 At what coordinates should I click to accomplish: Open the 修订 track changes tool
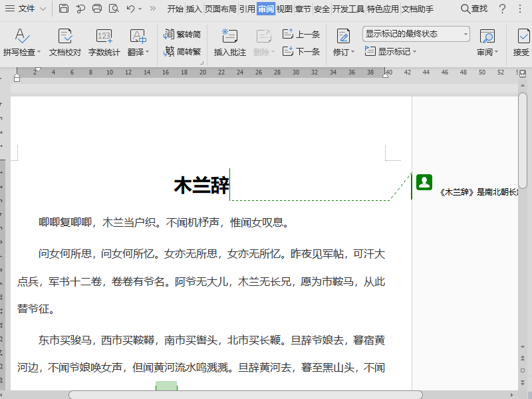click(x=340, y=41)
